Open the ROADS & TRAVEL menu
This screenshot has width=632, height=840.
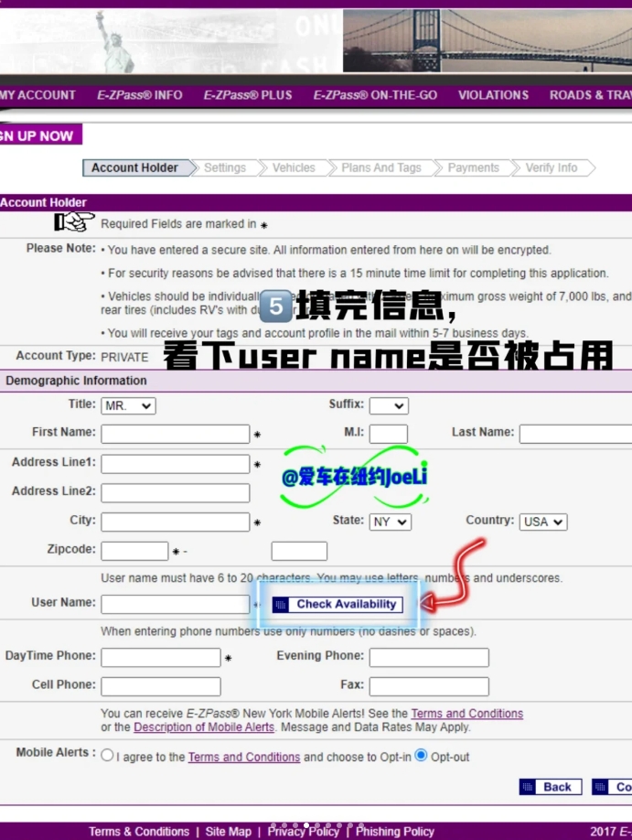click(x=590, y=95)
